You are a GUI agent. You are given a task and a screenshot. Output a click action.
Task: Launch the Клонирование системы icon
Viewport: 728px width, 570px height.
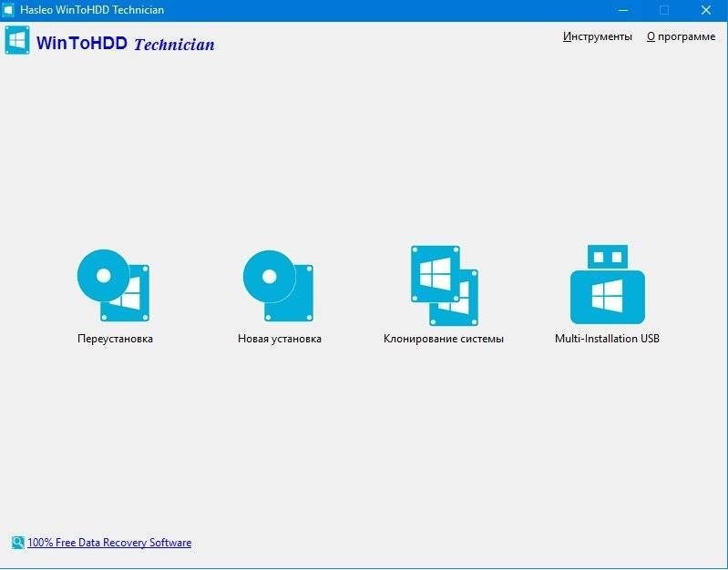tap(445, 286)
